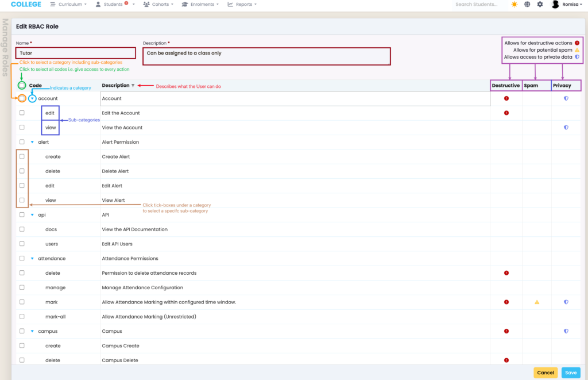Enable the attendance mark-all checkbox
The width and height of the screenshot is (588, 380).
(x=22, y=317)
